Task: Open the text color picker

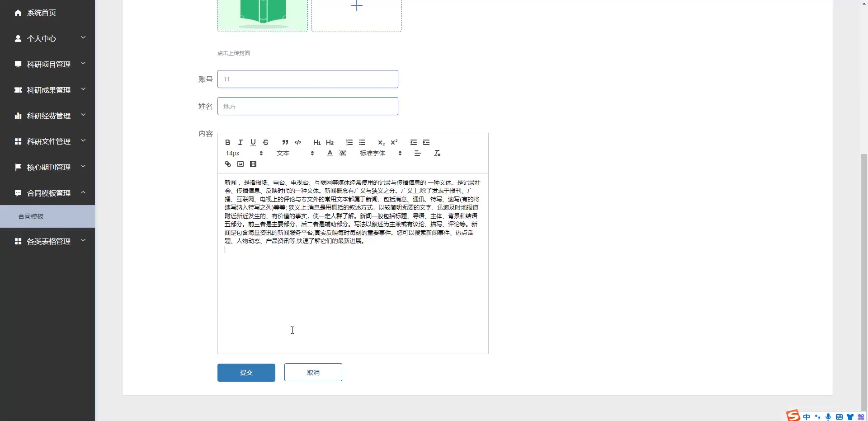Action: point(330,153)
